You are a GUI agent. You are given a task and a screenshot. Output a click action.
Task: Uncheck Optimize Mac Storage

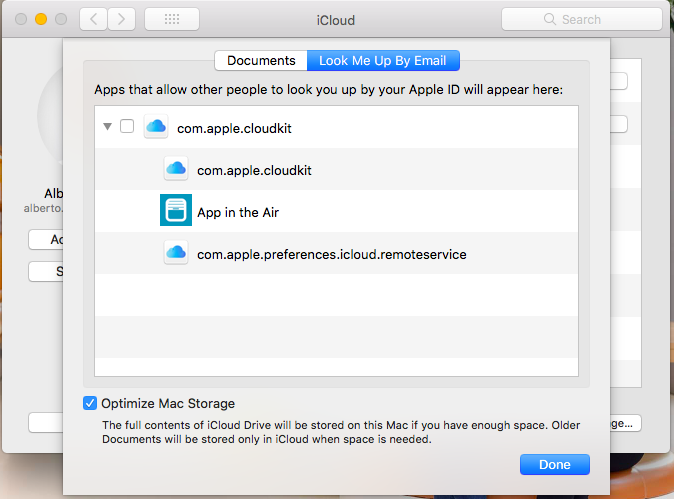coord(90,403)
